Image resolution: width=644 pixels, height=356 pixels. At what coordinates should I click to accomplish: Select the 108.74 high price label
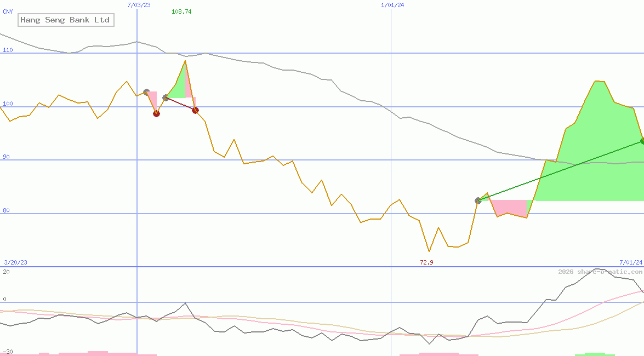[x=182, y=10]
